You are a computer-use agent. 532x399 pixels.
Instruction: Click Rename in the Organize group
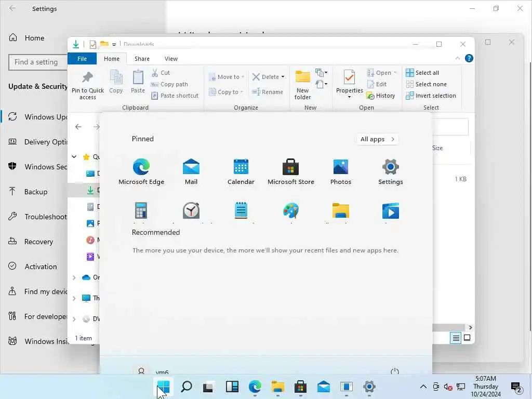(x=268, y=92)
